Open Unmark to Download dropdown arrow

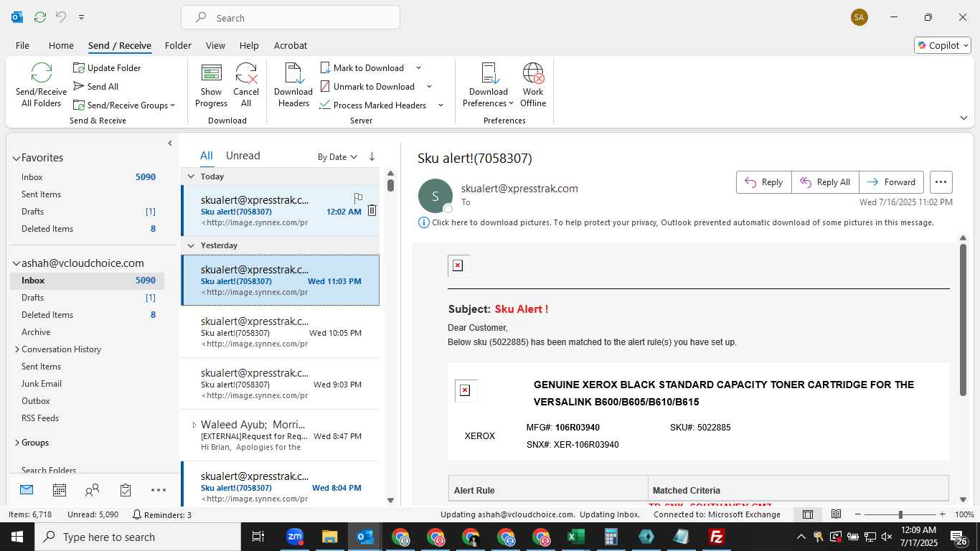coord(430,87)
